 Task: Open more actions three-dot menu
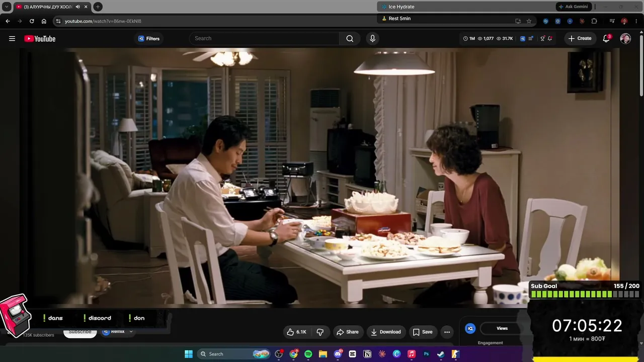tap(447, 332)
